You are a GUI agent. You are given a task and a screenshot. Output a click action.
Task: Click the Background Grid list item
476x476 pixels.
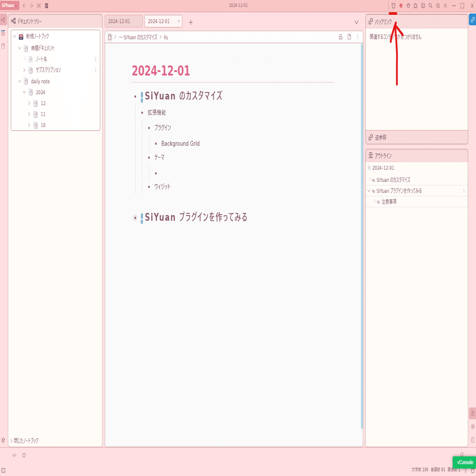pyautogui.click(x=180, y=144)
